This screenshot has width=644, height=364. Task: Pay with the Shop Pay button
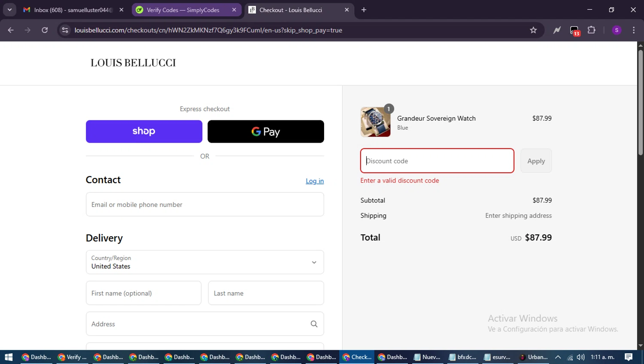(x=144, y=132)
